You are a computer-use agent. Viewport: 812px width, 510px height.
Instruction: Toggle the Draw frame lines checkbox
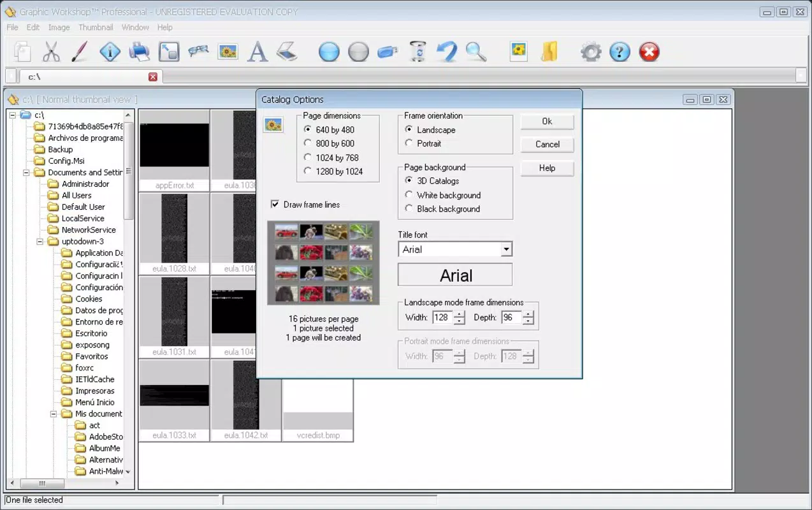(275, 205)
